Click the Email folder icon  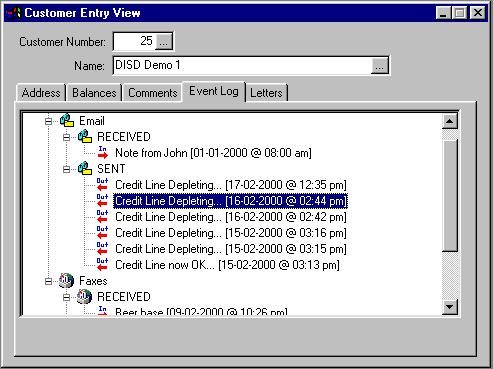67,120
